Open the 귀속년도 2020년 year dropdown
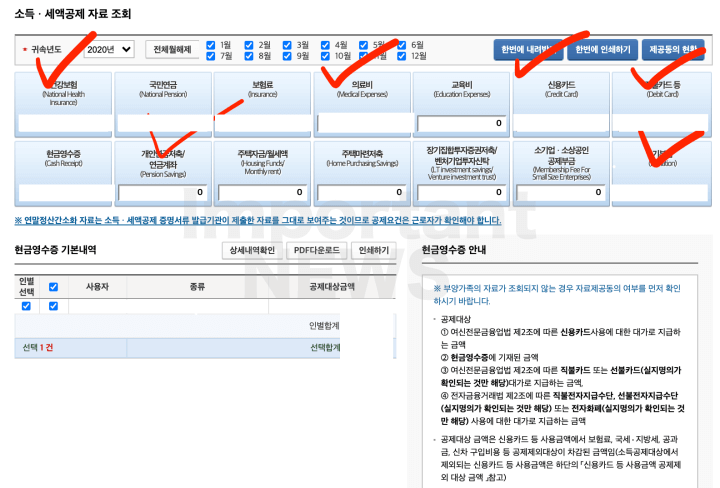The width and height of the screenshot is (720, 488). point(109,49)
